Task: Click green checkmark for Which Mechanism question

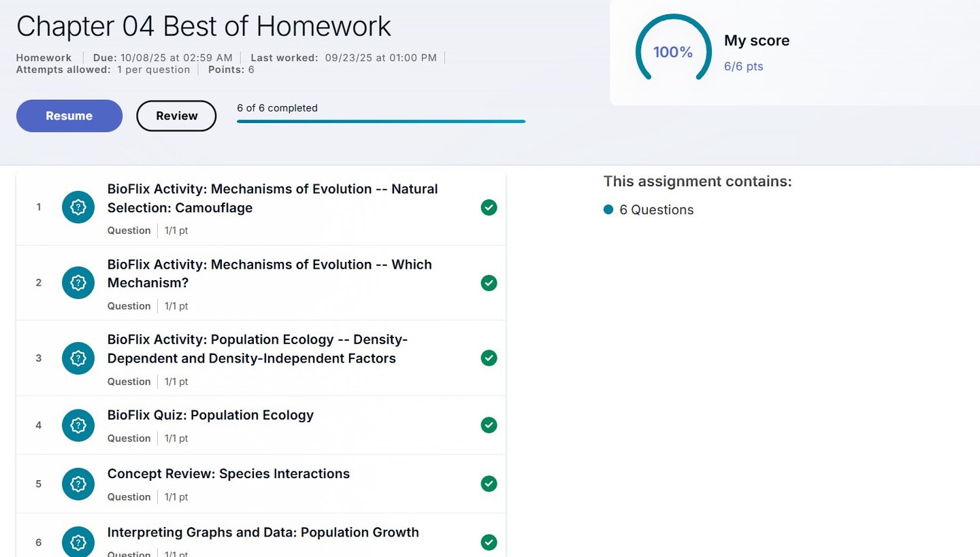Action: (x=489, y=283)
